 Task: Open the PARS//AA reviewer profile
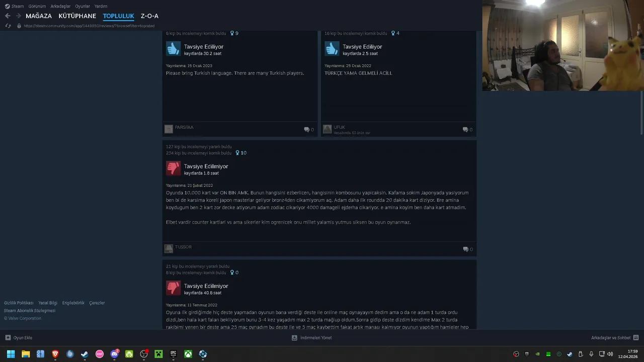pos(184,127)
